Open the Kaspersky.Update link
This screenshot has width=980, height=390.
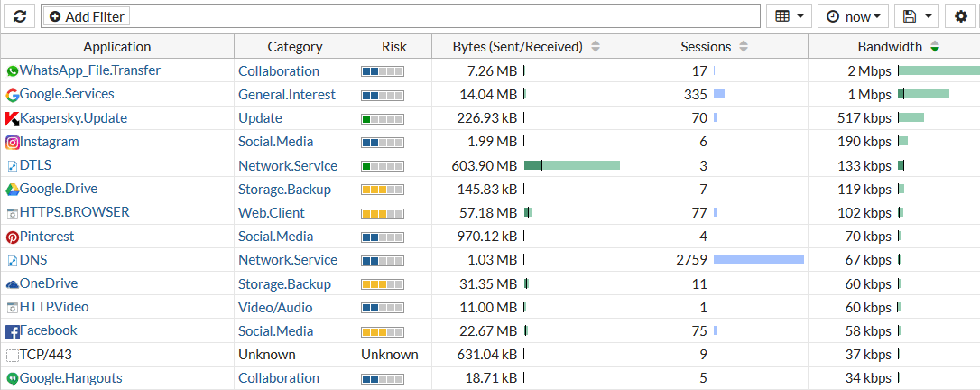pyautogui.click(x=74, y=117)
